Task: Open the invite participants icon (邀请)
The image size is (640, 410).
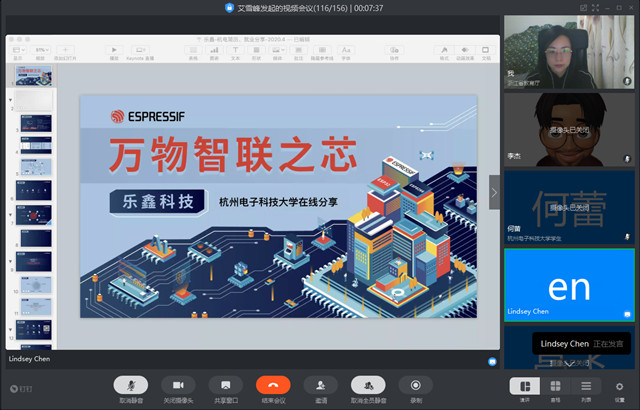Action: pyautogui.click(x=320, y=385)
